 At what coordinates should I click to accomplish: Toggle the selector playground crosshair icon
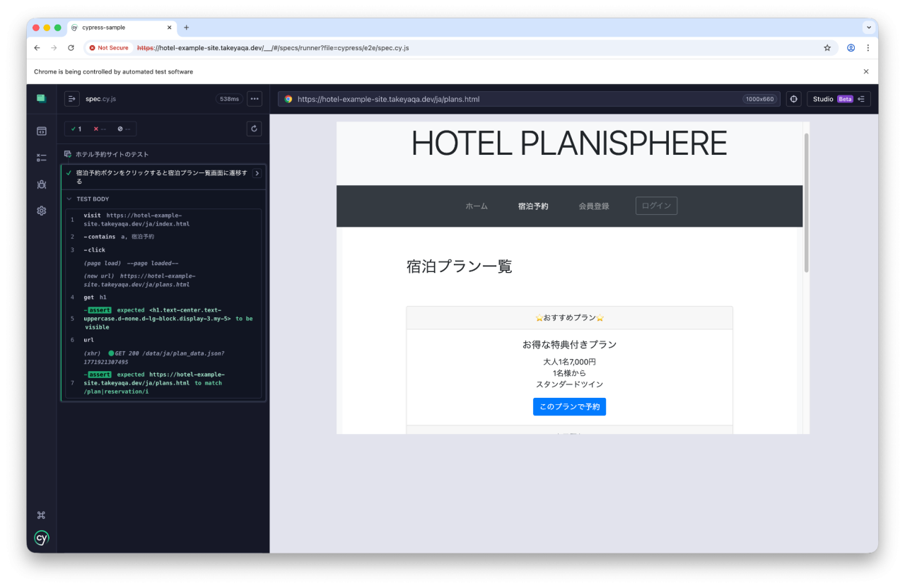coord(793,99)
